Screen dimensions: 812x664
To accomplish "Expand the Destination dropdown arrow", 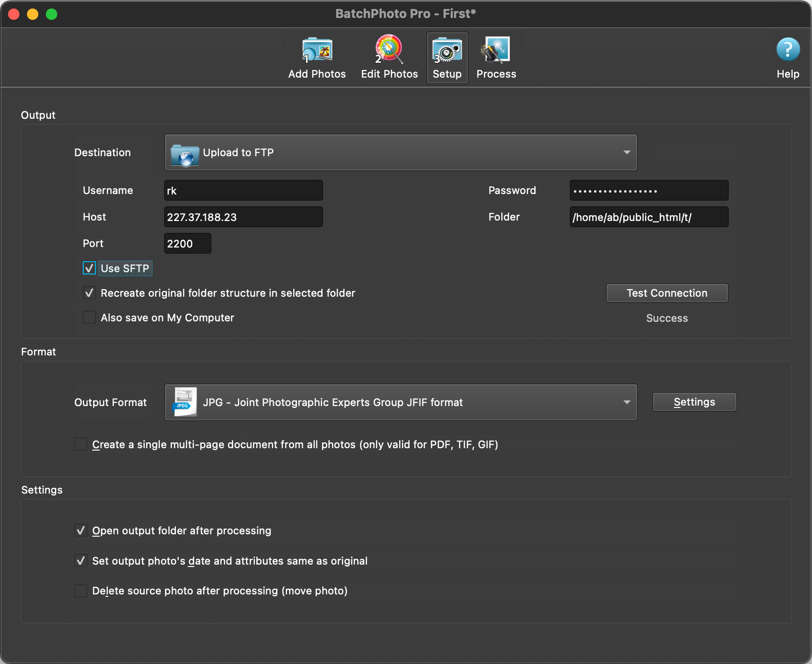I will point(627,152).
